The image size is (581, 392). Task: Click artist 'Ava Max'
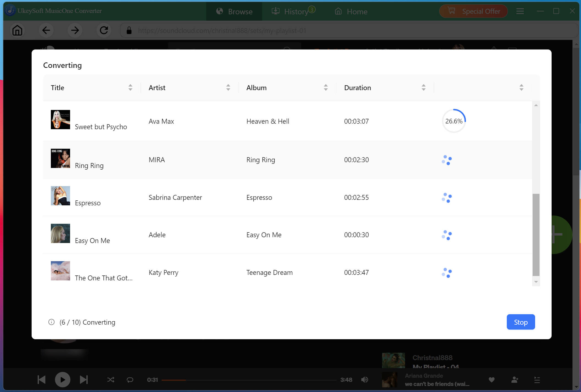click(x=161, y=121)
